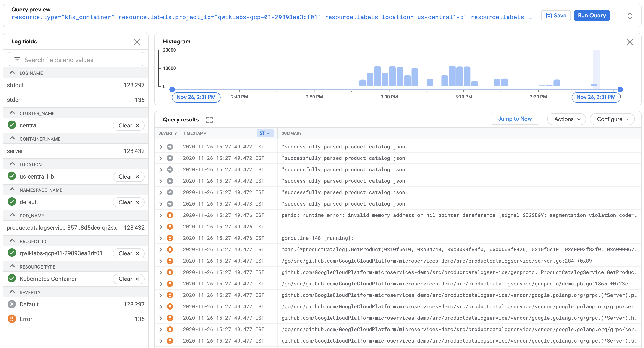Click the TIMESTAMP column header
The image size is (644, 348).
[194, 133]
